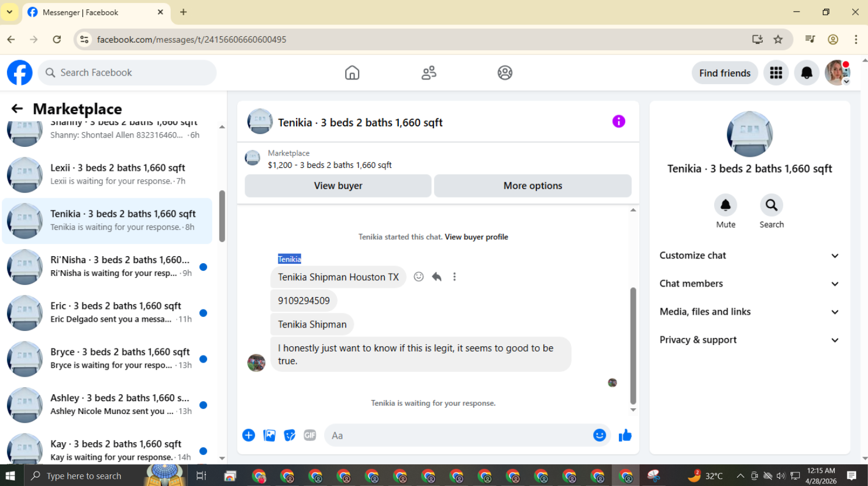
Task: Follow the View buyer profile link
Action: click(x=476, y=237)
